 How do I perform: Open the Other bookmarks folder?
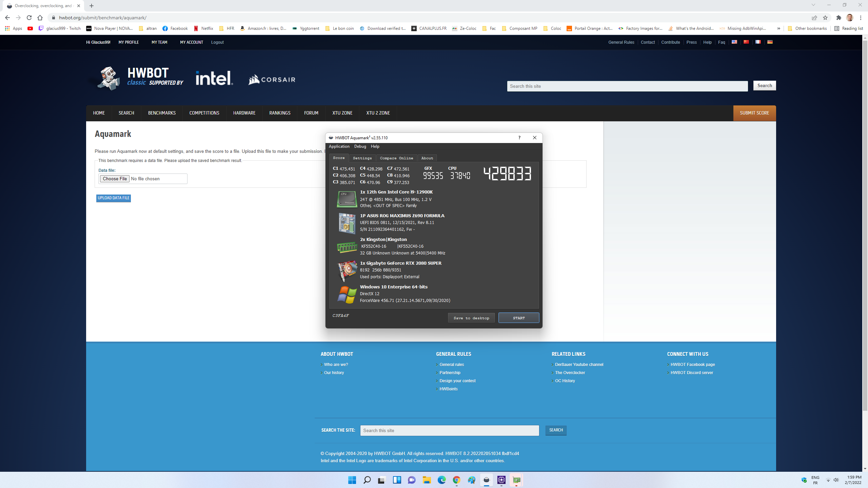pyautogui.click(x=807, y=28)
